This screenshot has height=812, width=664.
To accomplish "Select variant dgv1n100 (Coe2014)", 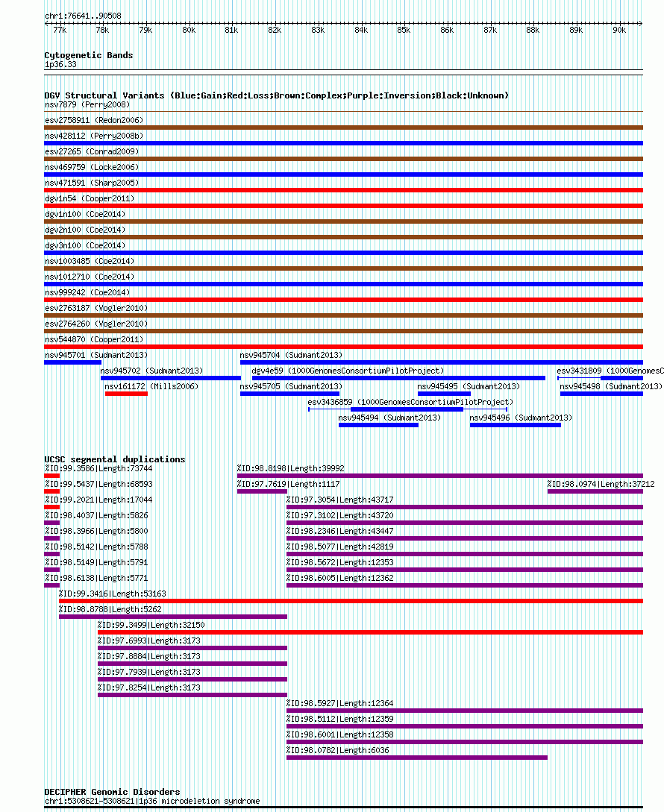I will click(85, 215).
